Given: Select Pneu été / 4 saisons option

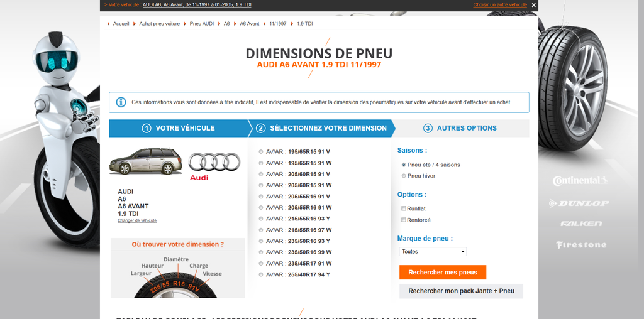Looking at the screenshot, I should [404, 165].
